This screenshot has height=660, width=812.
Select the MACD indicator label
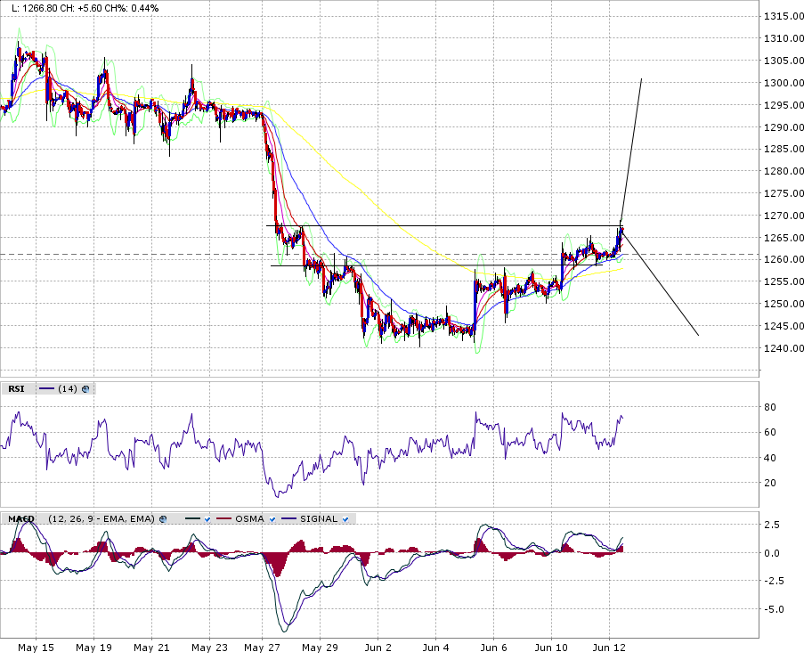(x=21, y=518)
